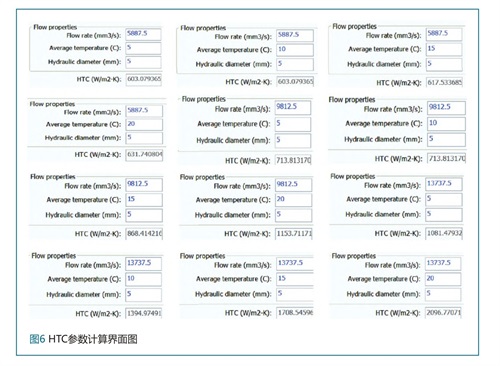Click flow rate field above HTC 631.740804
Image resolution: width=500 pixels, height=366 pixels.
tap(144, 111)
